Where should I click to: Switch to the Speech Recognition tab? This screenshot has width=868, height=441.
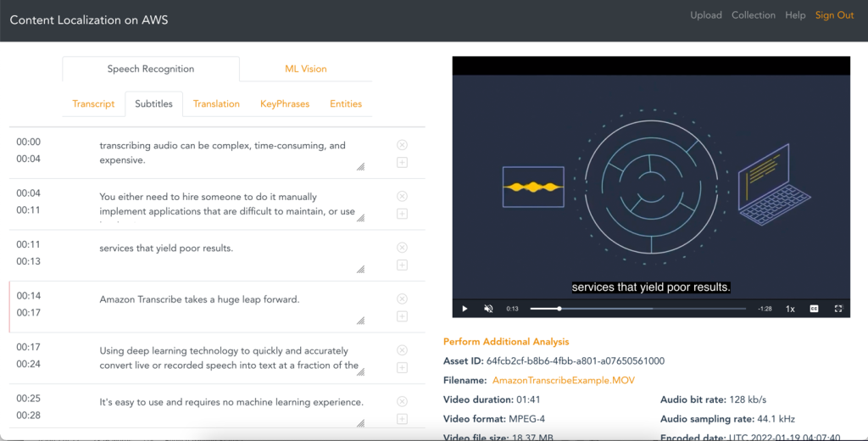click(151, 69)
